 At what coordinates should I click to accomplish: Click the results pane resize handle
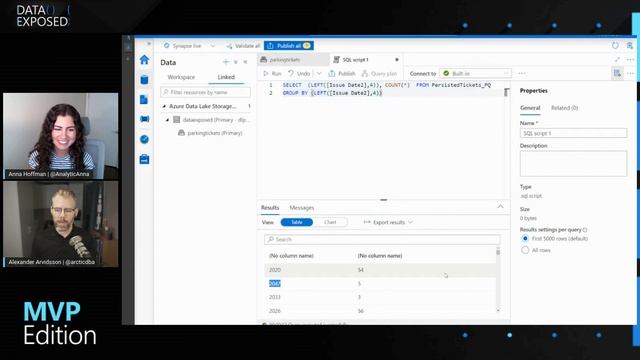click(x=383, y=200)
